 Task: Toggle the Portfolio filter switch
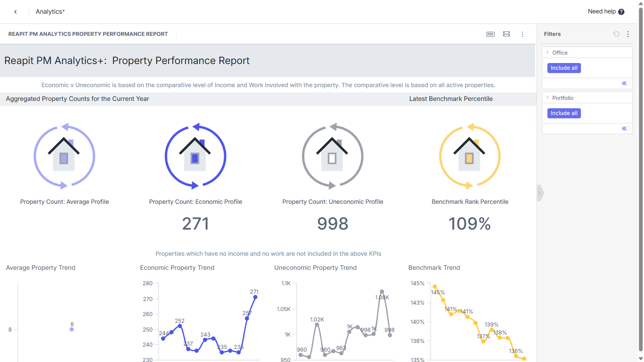point(626,129)
